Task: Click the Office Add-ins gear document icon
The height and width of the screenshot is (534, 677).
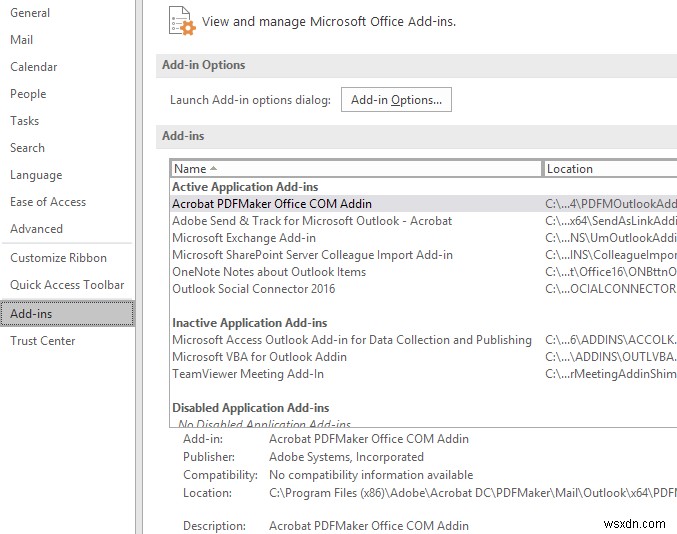Action: click(182, 21)
